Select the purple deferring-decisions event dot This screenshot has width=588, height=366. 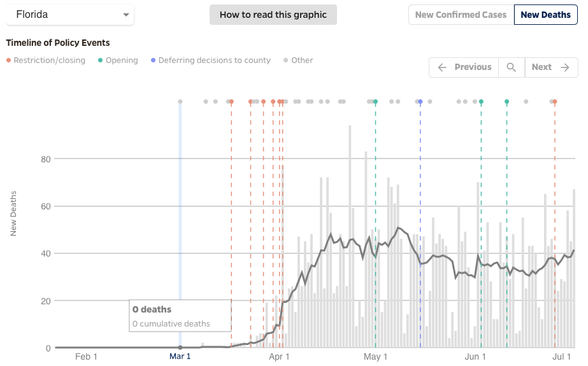click(x=420, y=102)
